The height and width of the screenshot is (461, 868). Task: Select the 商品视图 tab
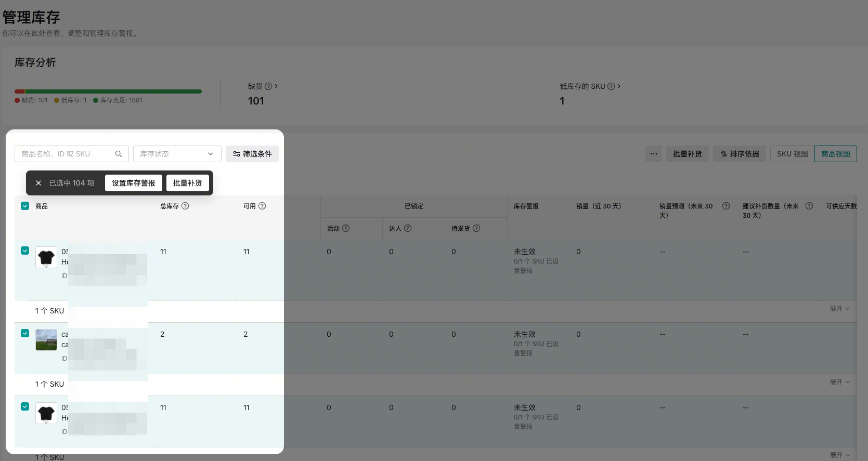point(835,154)
